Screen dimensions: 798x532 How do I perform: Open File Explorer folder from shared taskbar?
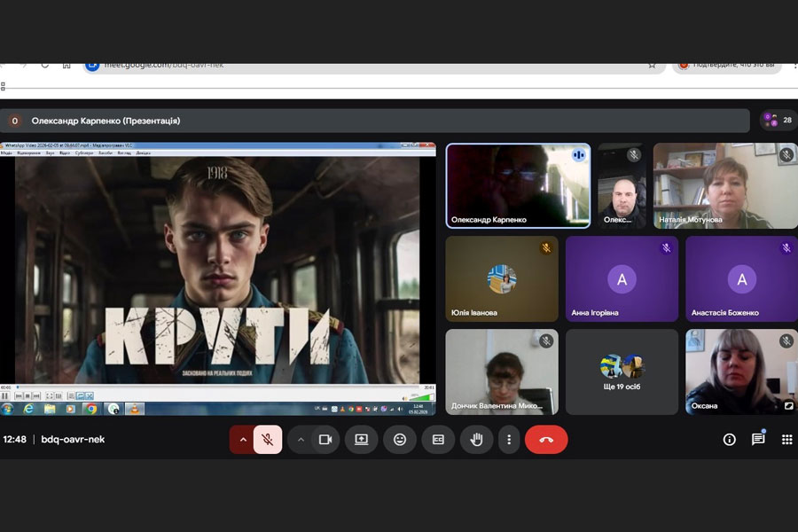[x=50, y=409]
